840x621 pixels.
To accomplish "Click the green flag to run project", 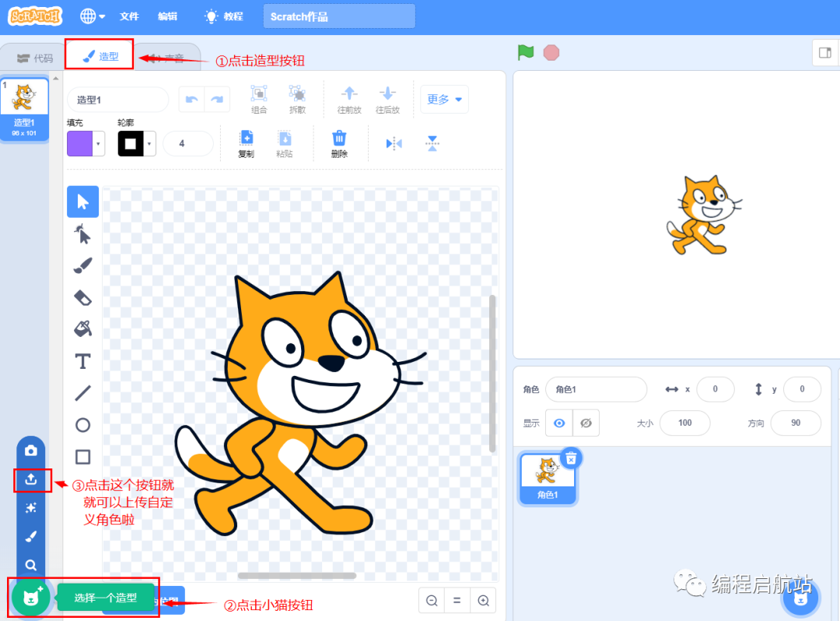I will click(x=525, y=52).
